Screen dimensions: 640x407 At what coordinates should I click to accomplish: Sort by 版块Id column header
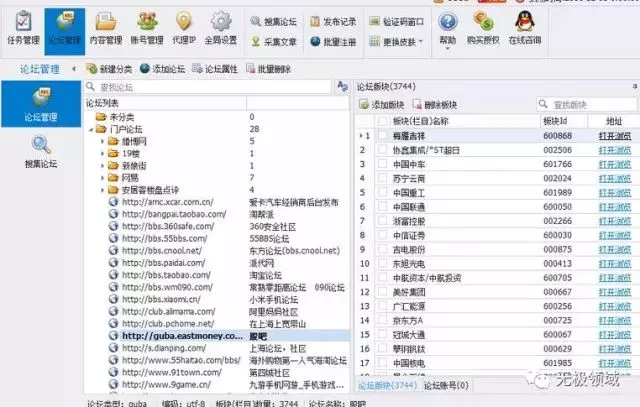564,121
